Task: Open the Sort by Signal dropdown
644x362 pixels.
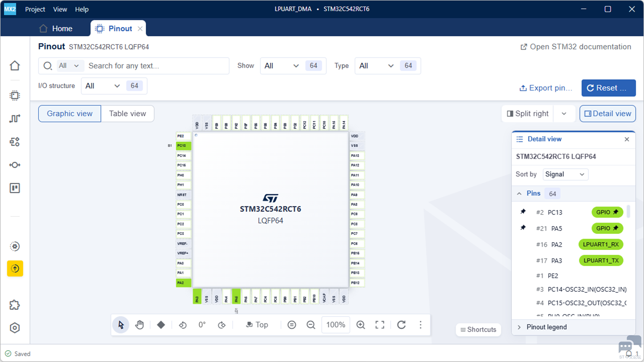Action: point(565,174)
